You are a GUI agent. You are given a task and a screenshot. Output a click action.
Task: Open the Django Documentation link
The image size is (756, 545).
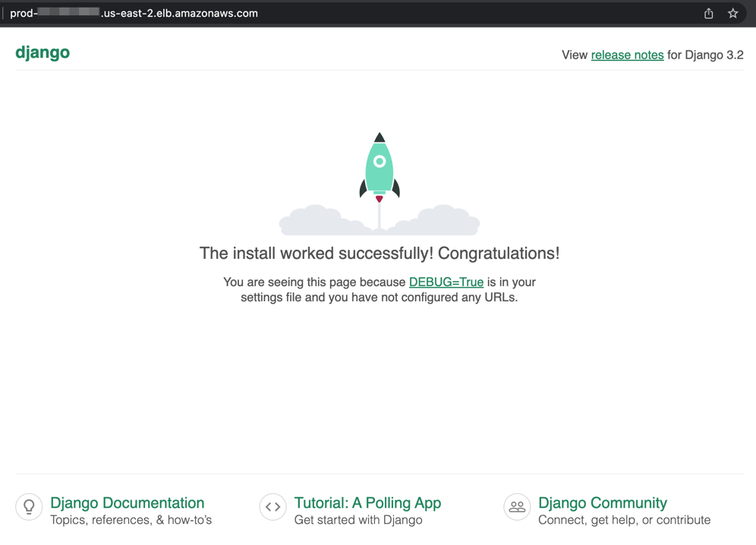click(127, 502)
